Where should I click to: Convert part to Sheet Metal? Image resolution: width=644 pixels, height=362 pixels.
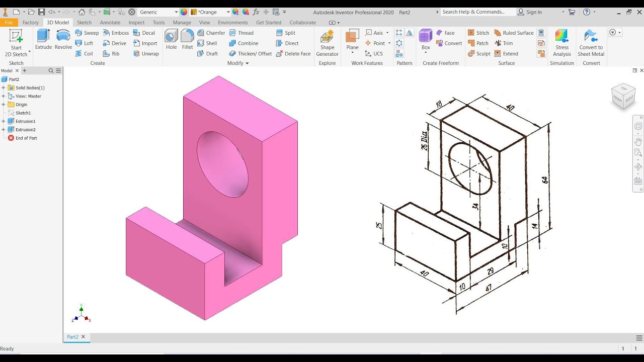[x=591, y=43]
